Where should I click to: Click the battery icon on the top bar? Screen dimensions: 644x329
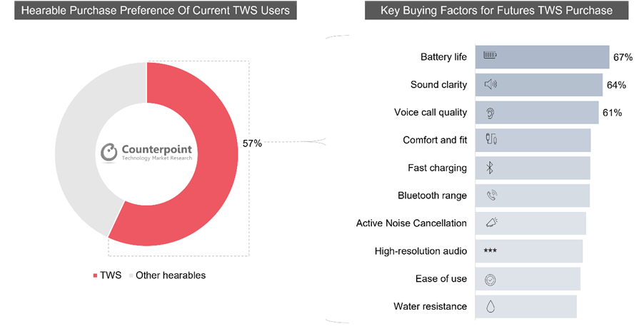[x=491, y=56]
